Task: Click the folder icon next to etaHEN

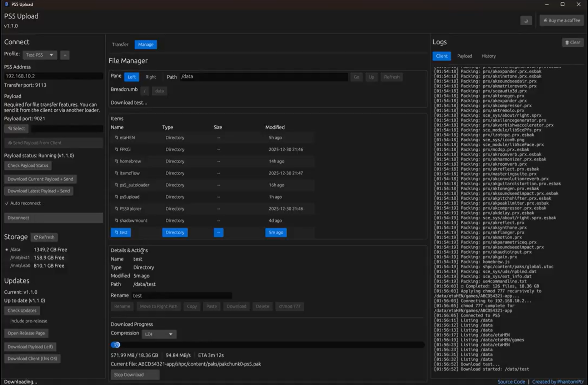Action: [x=116, y=137]
